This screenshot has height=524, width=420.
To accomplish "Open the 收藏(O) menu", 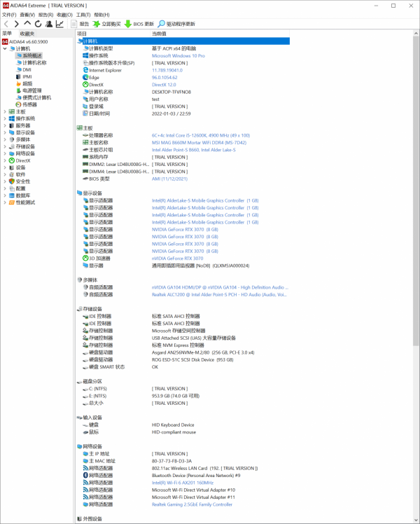I will tap(64, 15).
